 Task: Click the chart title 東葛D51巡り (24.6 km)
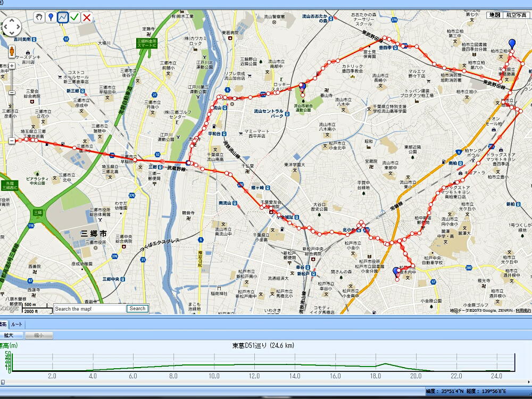click(263, 346)
